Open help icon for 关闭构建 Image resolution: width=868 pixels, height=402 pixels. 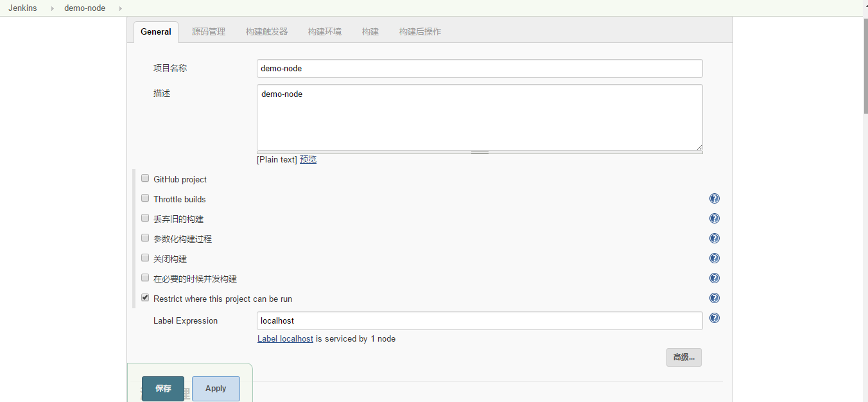pos(714,259)
